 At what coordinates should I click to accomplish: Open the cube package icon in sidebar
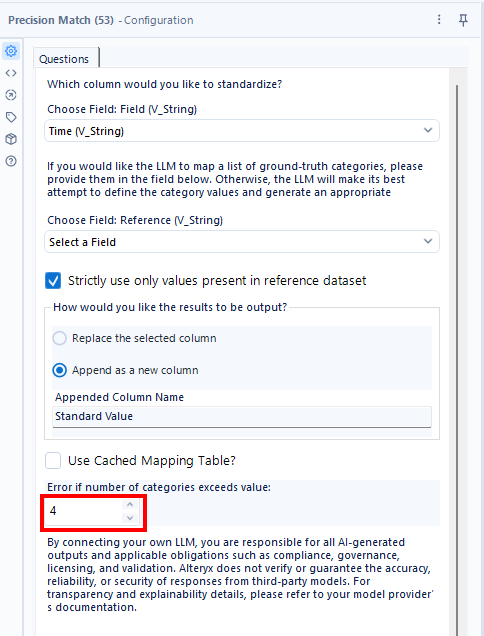(x=11, y=139)
